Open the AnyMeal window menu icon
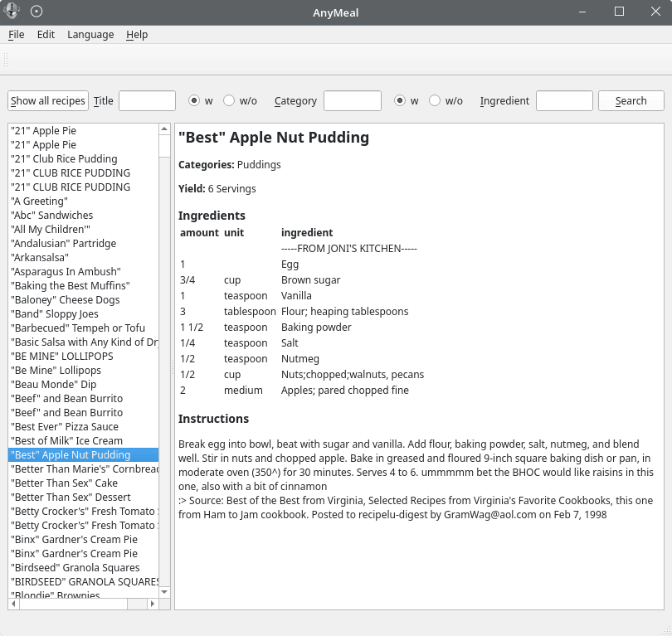Image resolution: width=672 pixels, height=636 pixels. [11, 11]
